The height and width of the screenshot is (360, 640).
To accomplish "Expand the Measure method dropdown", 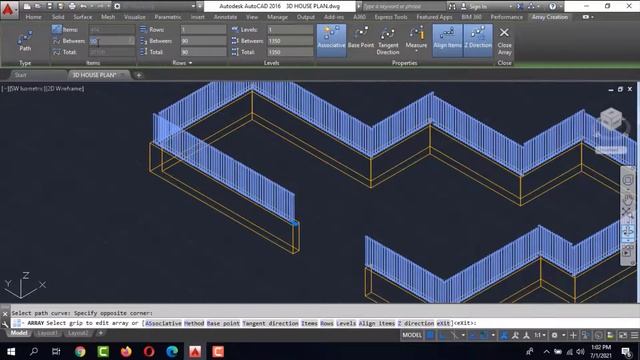I will [416, 52].
